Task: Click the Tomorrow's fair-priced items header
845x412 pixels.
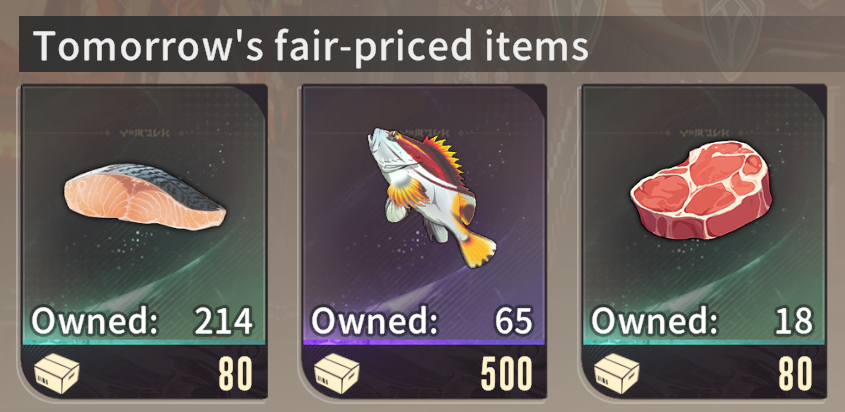Action: point(310,46)
